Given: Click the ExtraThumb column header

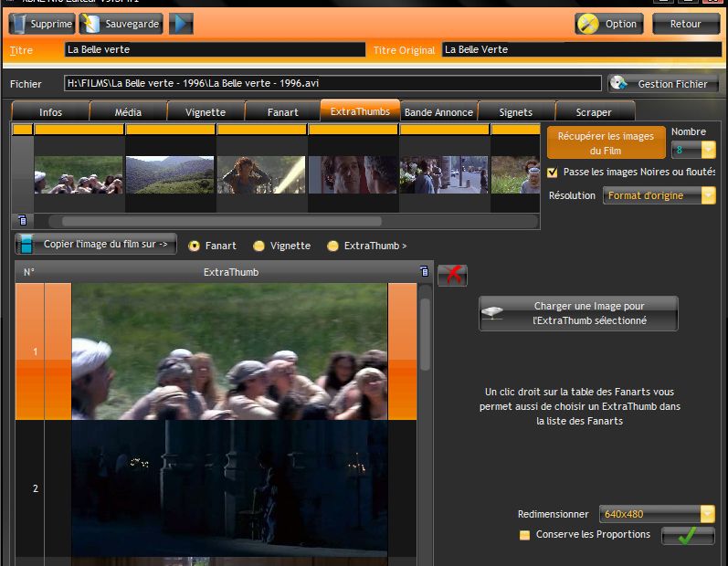Looking at the screenshot, I should (x=231, y=272).
